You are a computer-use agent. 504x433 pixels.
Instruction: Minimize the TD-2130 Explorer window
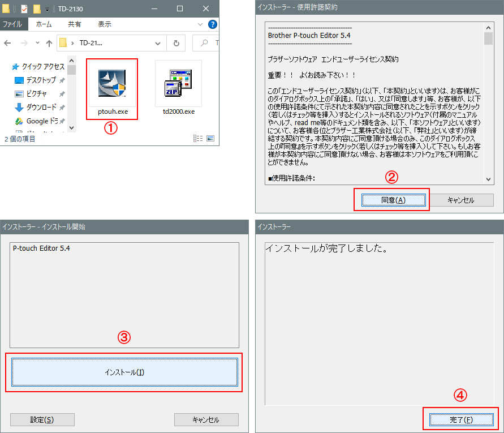154,8
